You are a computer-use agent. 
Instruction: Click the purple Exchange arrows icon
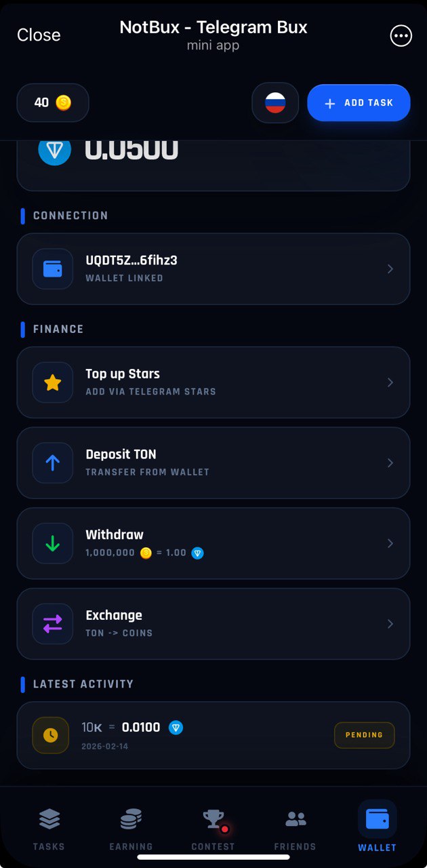click(52, 624)
